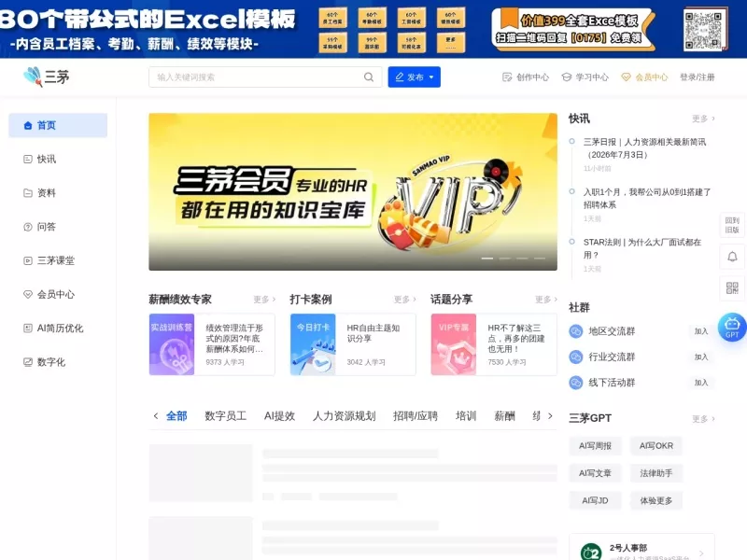747x560 pixels.
Task: Click the left arrow of category tabs
Action: pos(156,415)
